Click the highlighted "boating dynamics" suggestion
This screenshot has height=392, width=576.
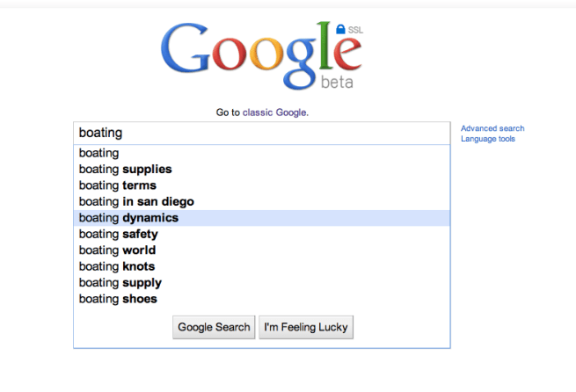pos(128,218)
